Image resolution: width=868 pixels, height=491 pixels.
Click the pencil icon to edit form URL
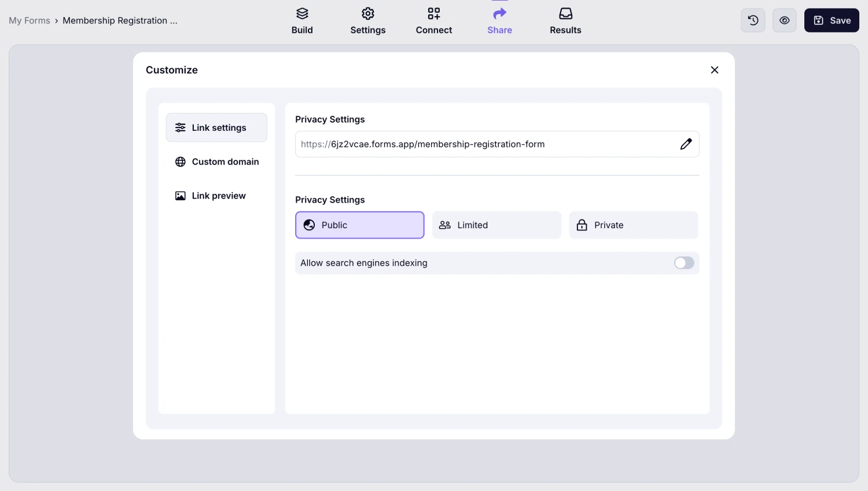[686, 144]
